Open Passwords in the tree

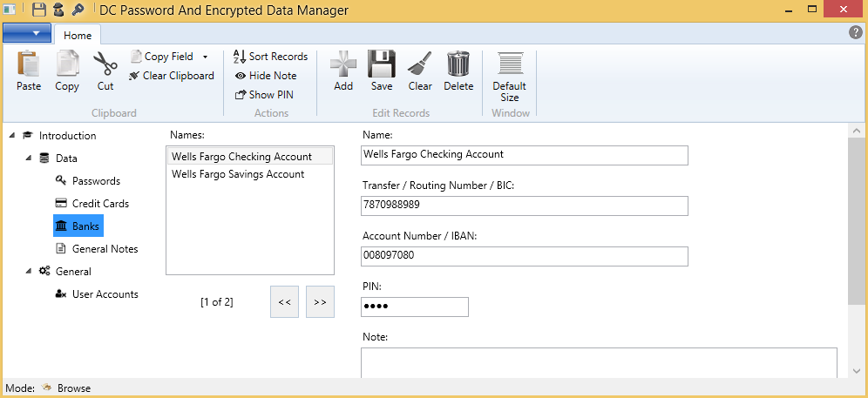97,181
